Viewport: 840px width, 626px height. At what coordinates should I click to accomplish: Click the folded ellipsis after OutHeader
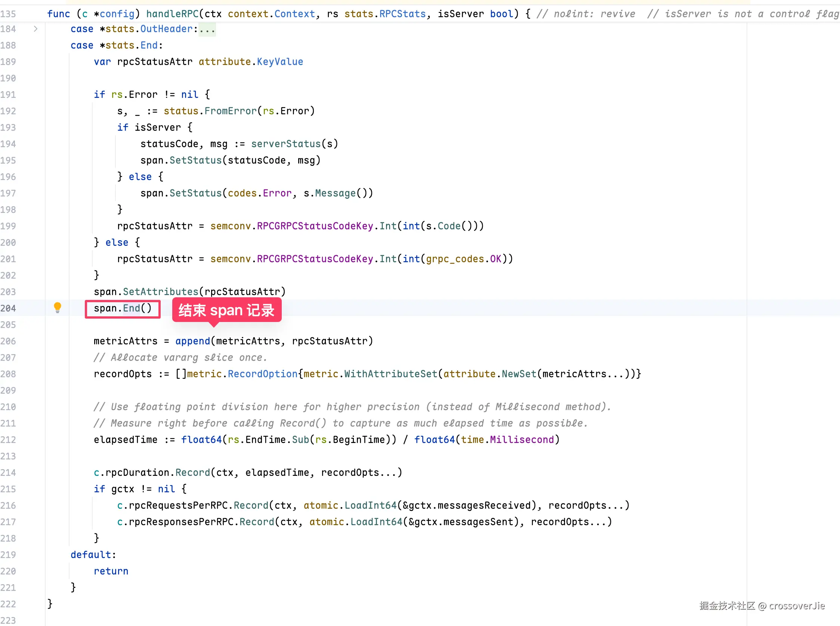coord(207,29)
